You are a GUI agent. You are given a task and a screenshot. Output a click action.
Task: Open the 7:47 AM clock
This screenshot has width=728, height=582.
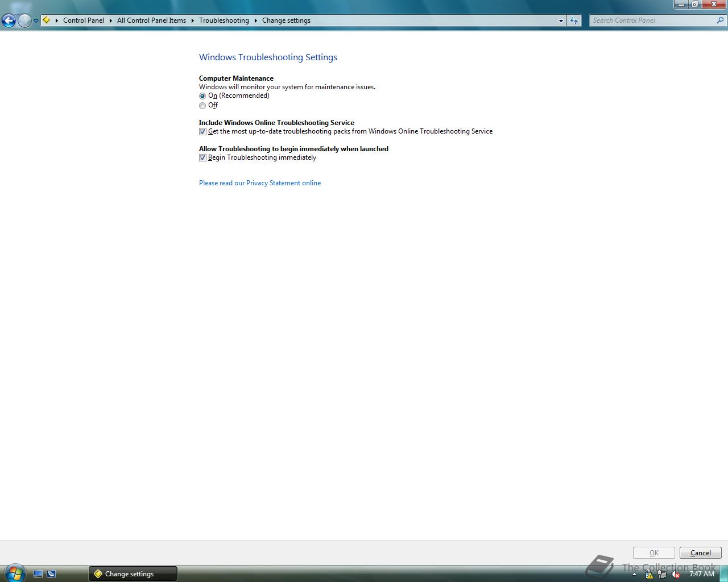[x=702, y=574]
